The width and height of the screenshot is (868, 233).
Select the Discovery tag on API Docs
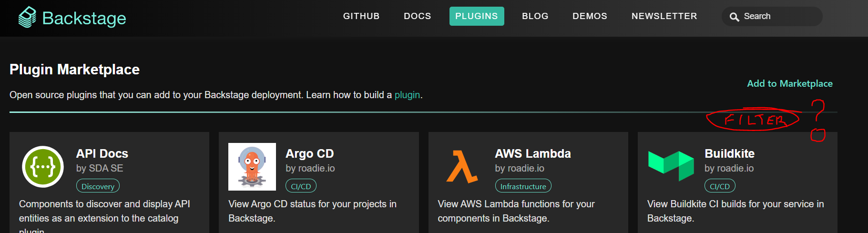(x=98, y=186)
